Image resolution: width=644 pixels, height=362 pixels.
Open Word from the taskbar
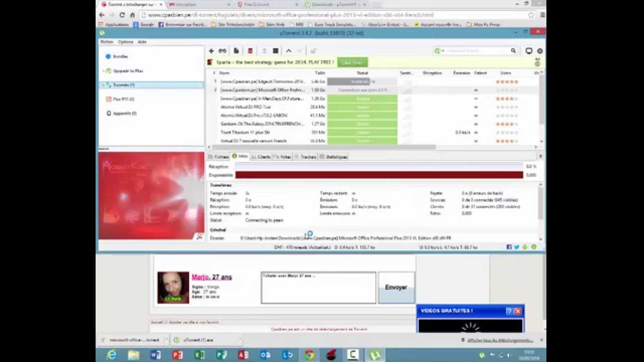[155, 355]
